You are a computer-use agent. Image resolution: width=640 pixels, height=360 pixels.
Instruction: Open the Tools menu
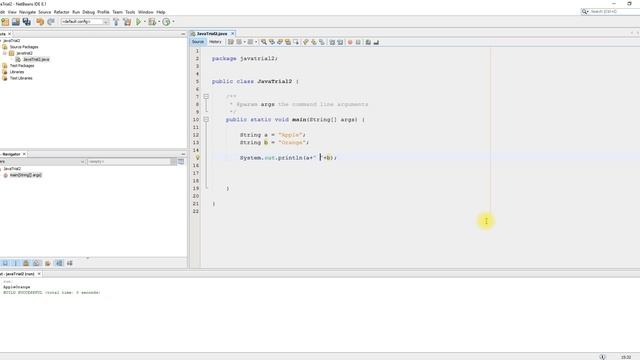tap(130, 12)
